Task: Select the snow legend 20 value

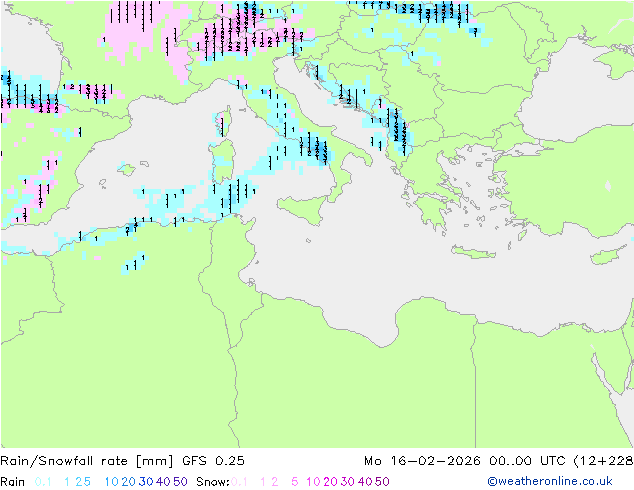Action: (x=330, y=482)
